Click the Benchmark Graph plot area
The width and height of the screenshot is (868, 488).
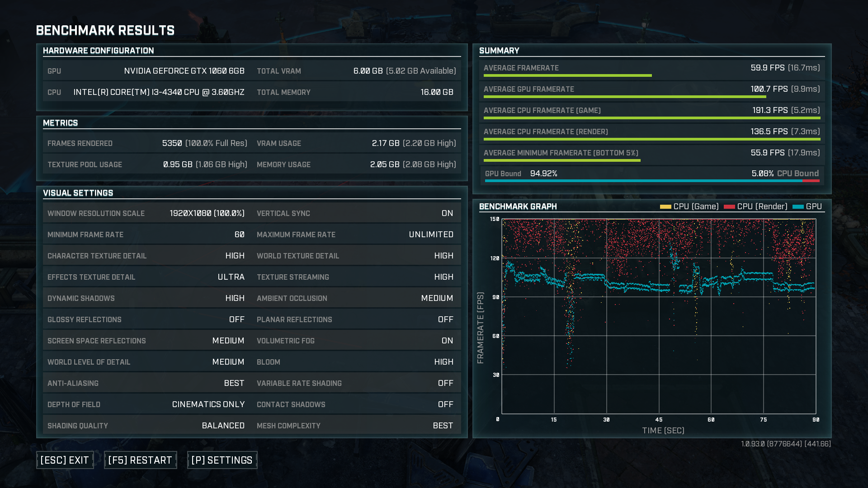(x=659, y=316)
